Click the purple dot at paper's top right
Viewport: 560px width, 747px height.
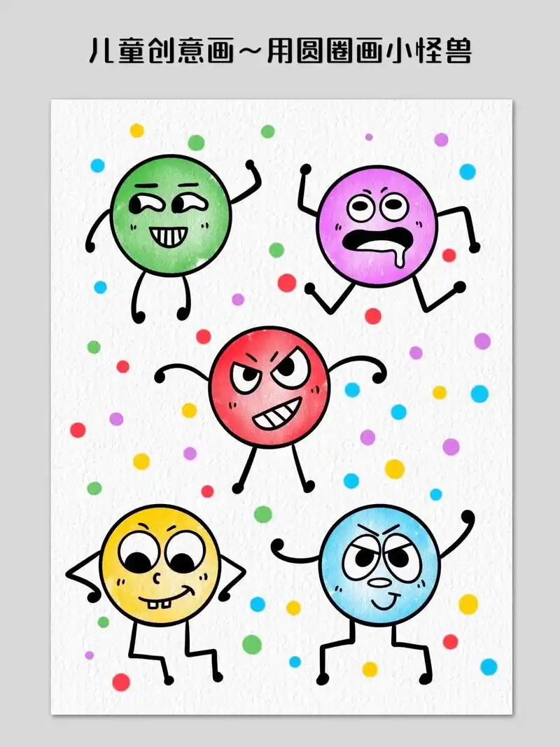441,139
